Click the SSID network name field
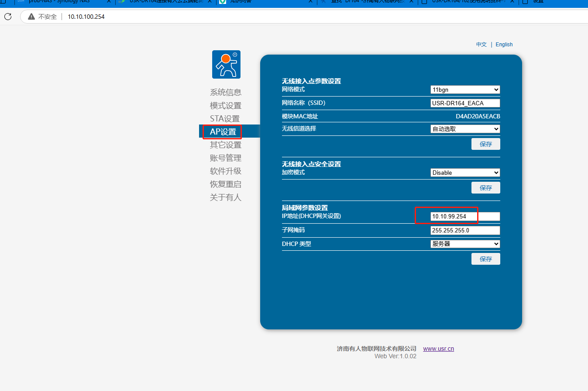588x391 pixels. coord(465,103)
